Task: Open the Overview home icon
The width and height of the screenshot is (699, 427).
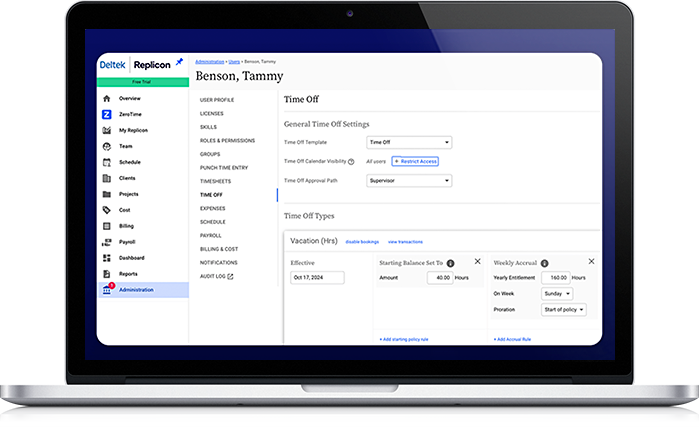Action: coord(107,99)
